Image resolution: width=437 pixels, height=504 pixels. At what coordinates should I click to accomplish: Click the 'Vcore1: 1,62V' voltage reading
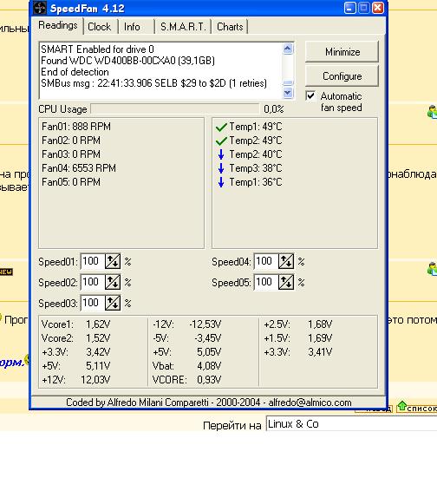75,324
